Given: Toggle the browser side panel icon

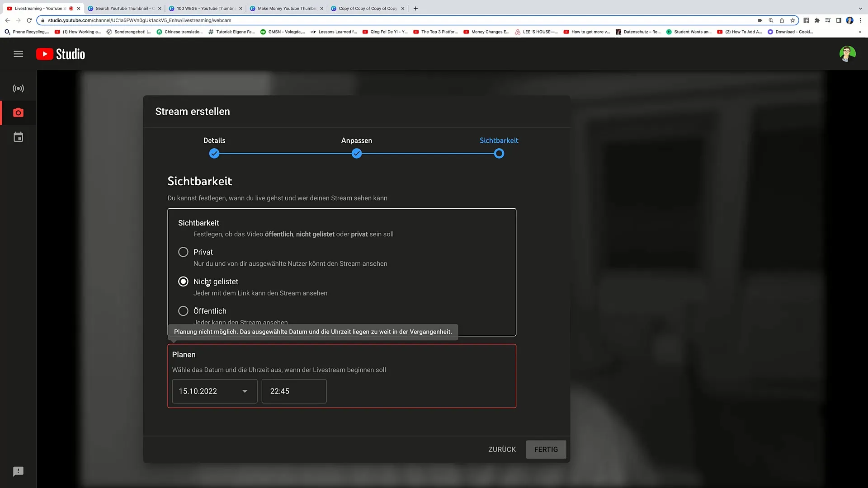Looking at the screenshot, I should tap(839, 20).
